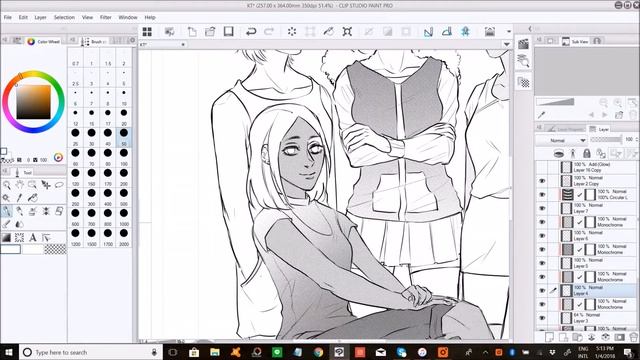Open the Window menu

[128, 18]
